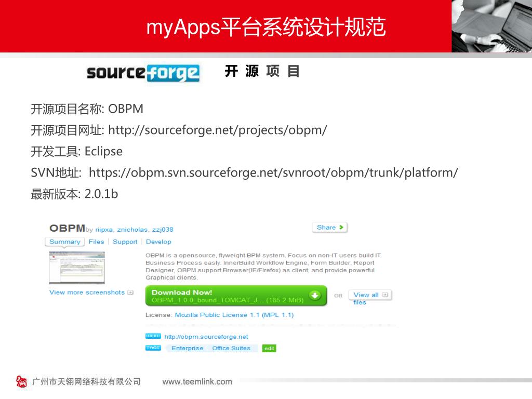
Task: Click the Teemlink company logo in footer
Action: pyautogui.click(x=21, y=381)
